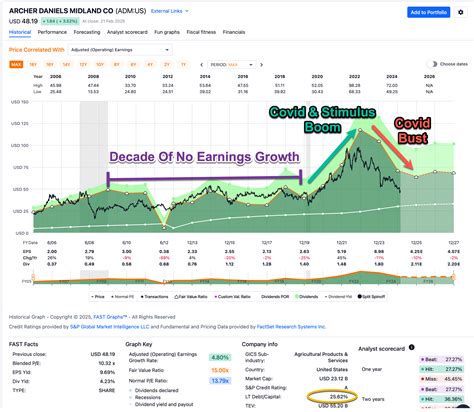Go to next period with right arrow

coord(261,65)
